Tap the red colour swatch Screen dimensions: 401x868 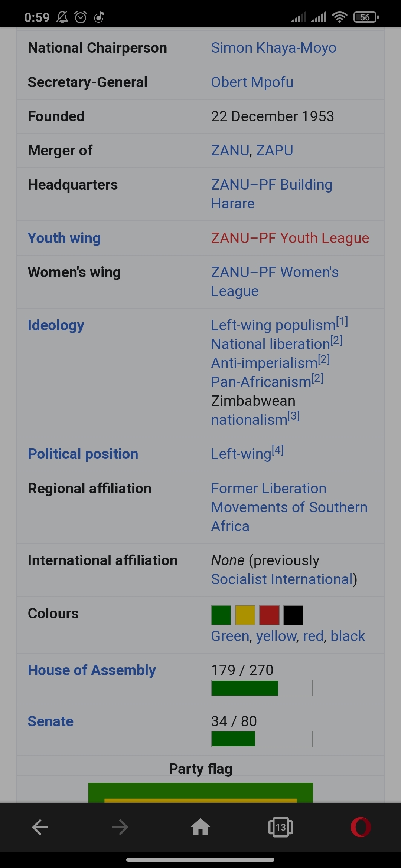[x=269, y=615]
